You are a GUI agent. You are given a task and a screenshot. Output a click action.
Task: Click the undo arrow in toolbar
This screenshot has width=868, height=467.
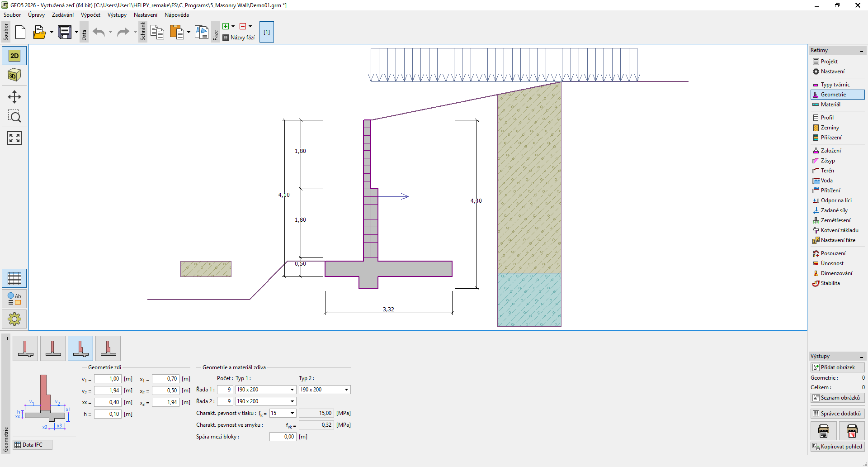click(99, 32)
